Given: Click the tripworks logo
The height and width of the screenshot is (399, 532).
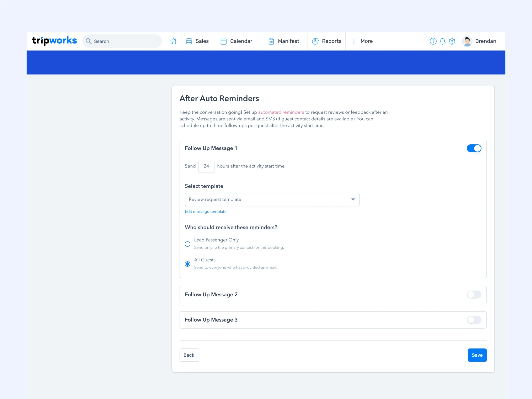Looking at the screenshot, I should point(54,41).
